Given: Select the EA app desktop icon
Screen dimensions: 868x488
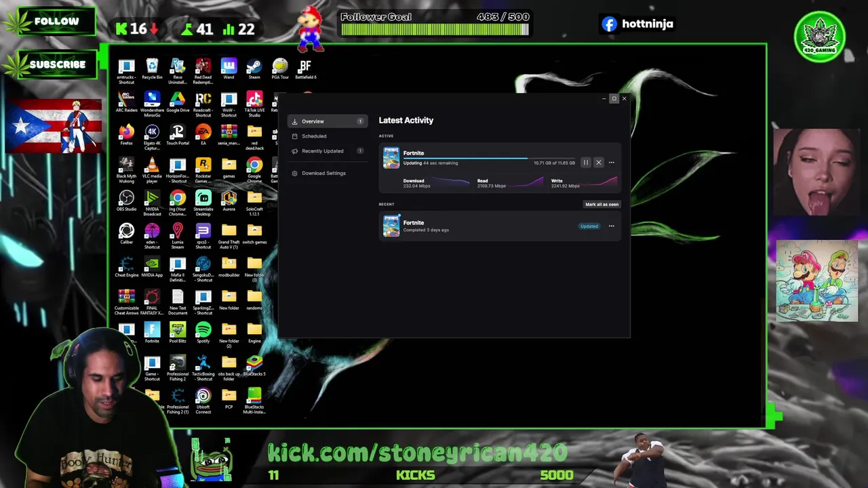Looking at the screenshot, I should [x=203, y=135].
